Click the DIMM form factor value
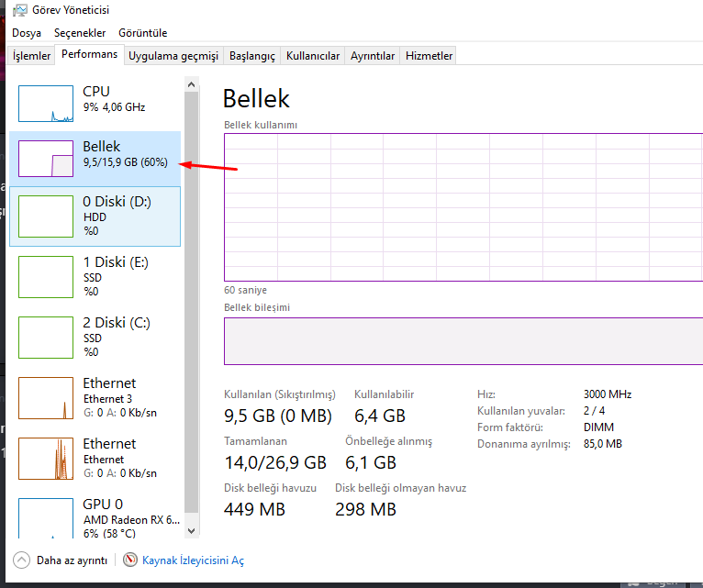This screenshot has height=588, width=703. tap(598, 427)
